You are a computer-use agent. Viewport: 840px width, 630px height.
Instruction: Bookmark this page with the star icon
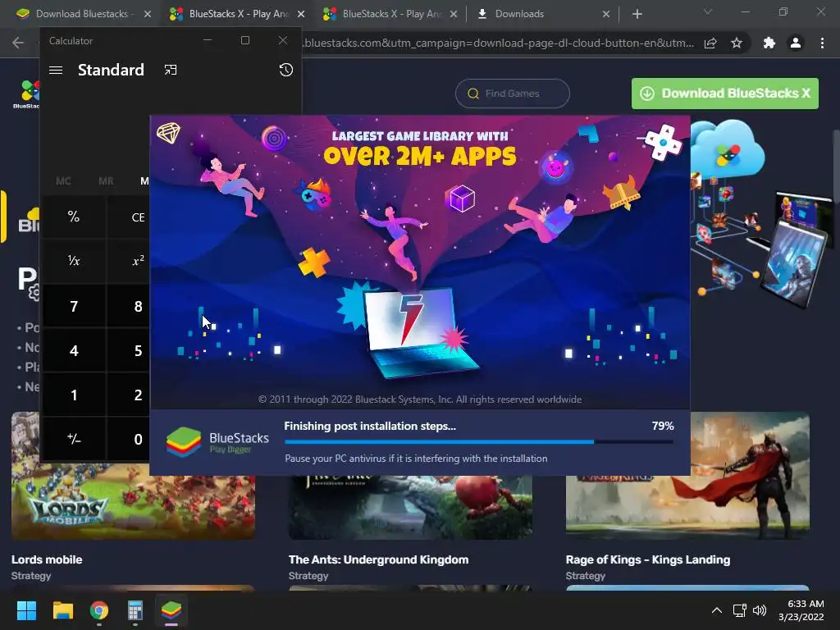coord(737,43)
